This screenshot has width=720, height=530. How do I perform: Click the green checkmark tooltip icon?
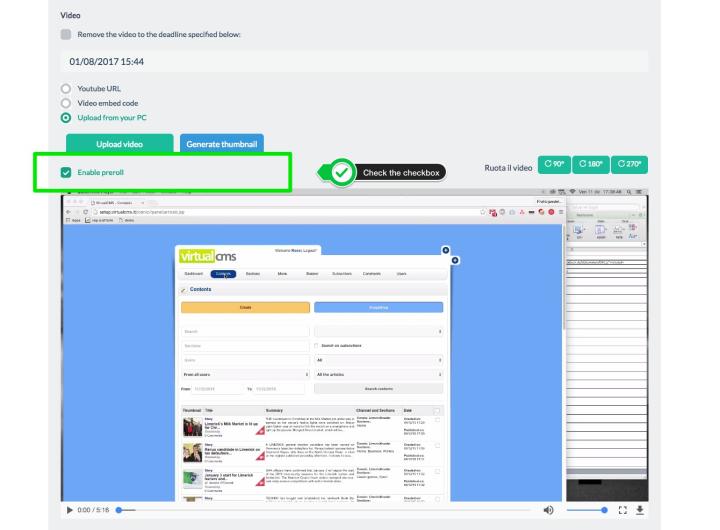342,173
